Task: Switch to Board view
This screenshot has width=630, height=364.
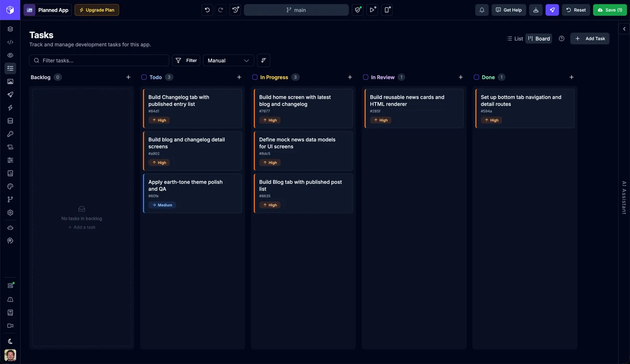Action: point(539,39)
